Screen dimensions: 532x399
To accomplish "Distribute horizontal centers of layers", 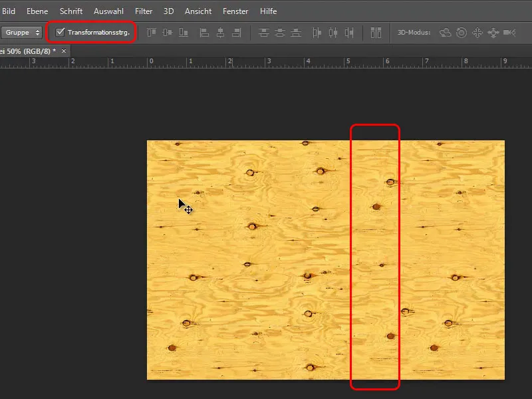I will click(x=333, y=33).
